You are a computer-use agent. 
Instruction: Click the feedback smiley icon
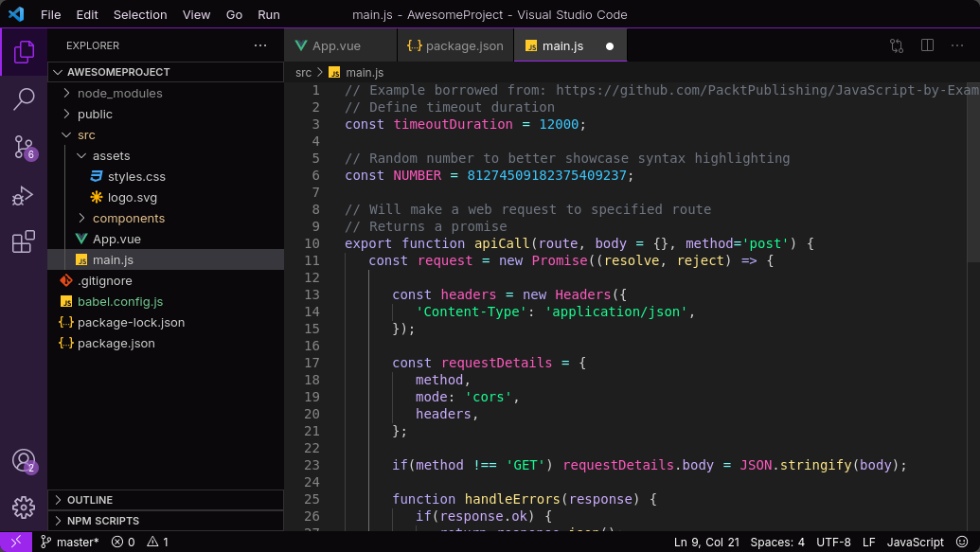(x=962, y=542)
